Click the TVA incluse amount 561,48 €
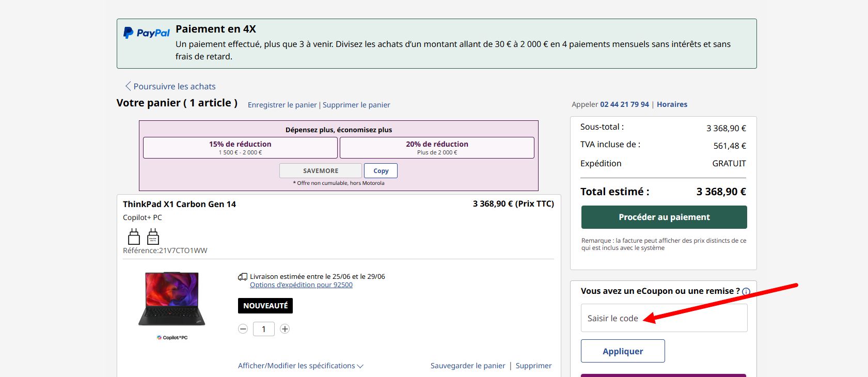868x377 pixels. pos(730,146)
